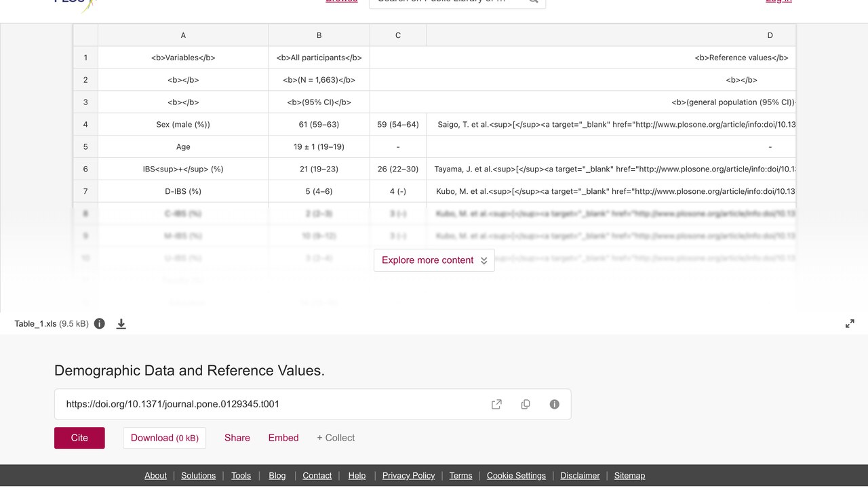
Task: Open the Help footer link
Action: click(357, 476)
